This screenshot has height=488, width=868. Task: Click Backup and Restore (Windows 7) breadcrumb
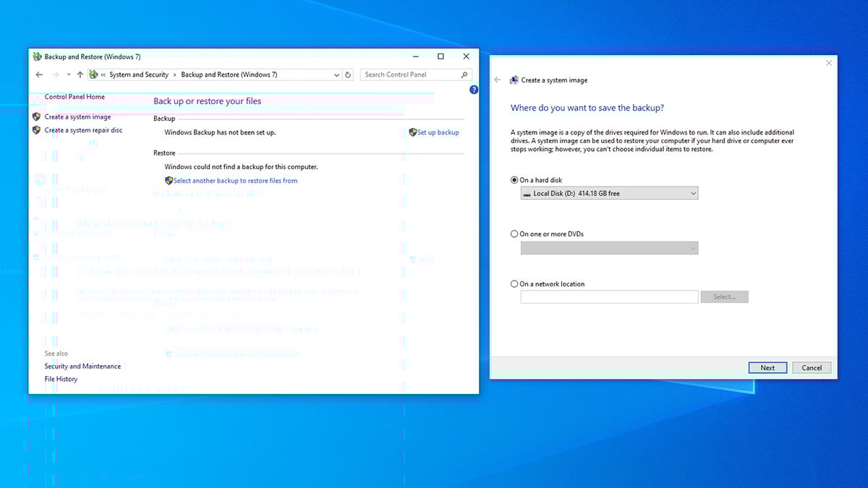(229, 74)
